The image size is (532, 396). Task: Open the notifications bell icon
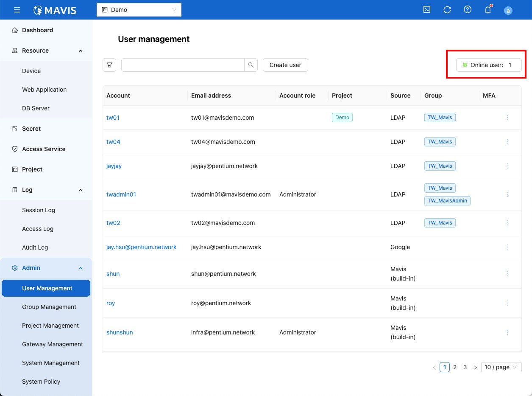click(x=488, y=10)
